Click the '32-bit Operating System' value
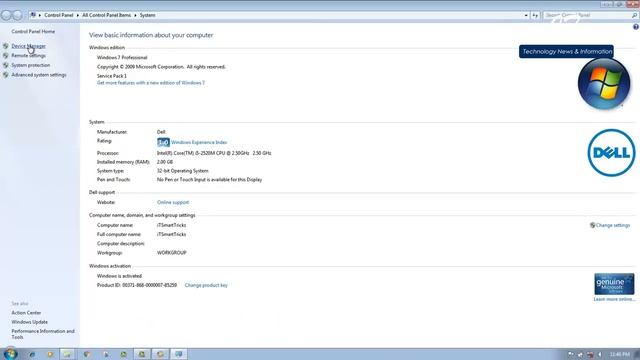640x360 pixels. point(182,171)
